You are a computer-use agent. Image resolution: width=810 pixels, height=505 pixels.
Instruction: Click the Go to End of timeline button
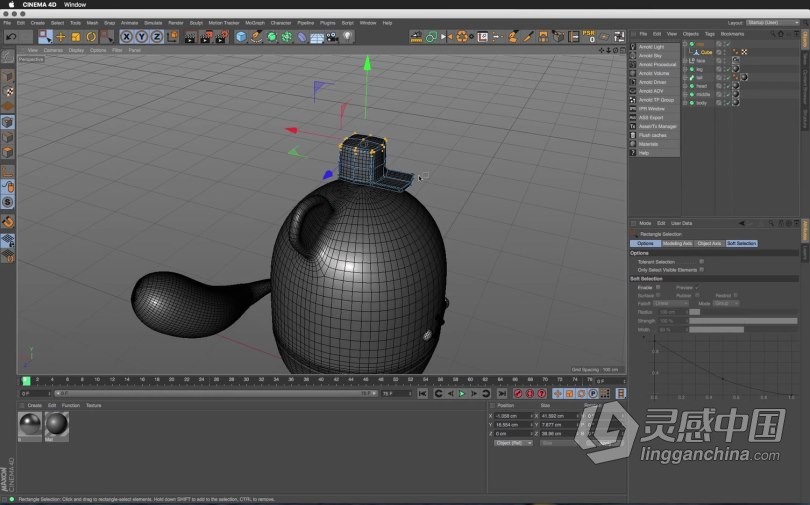[502, 393]
